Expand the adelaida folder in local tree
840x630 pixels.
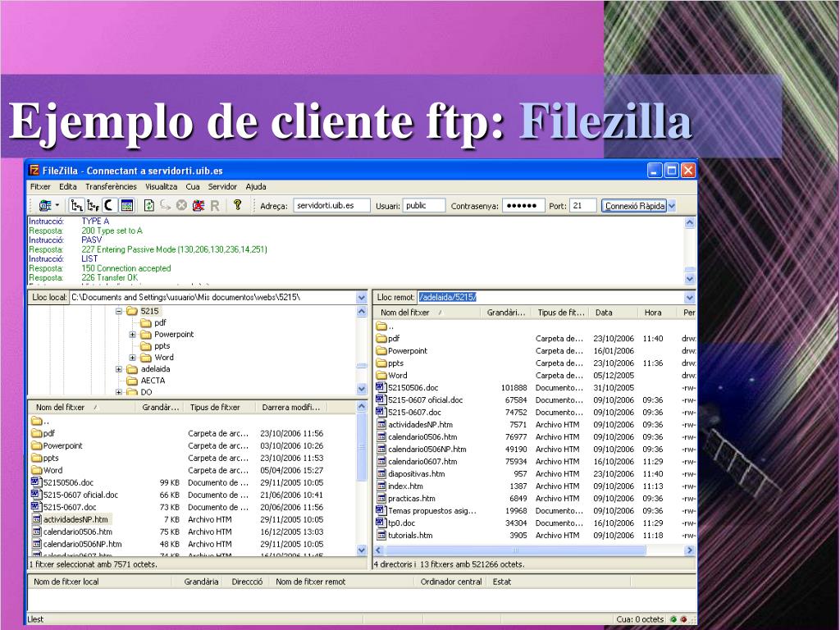pos(119,369)
